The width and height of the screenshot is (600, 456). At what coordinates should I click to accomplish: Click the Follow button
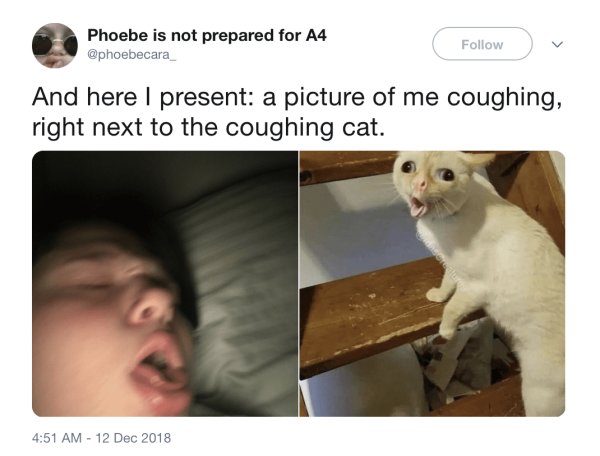(482, 44)
